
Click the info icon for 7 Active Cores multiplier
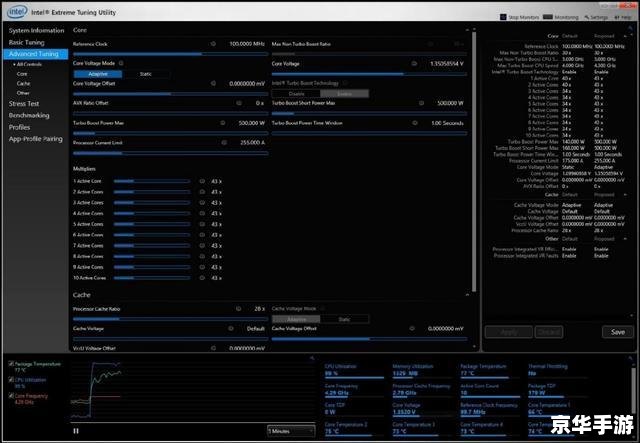(202, 245)
